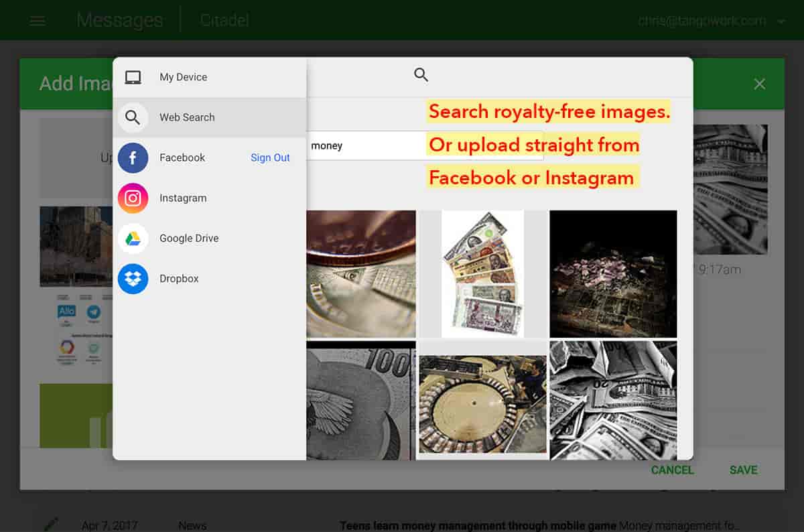The width and height of the screenshot is (804, 532).
Task: Click the search field containing 'money'
Action: coord(425,145)
